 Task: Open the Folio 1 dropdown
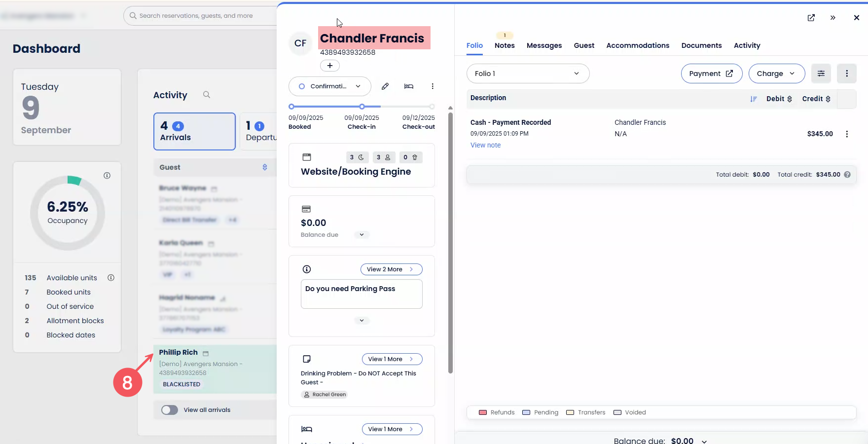[x=528, y=74]
